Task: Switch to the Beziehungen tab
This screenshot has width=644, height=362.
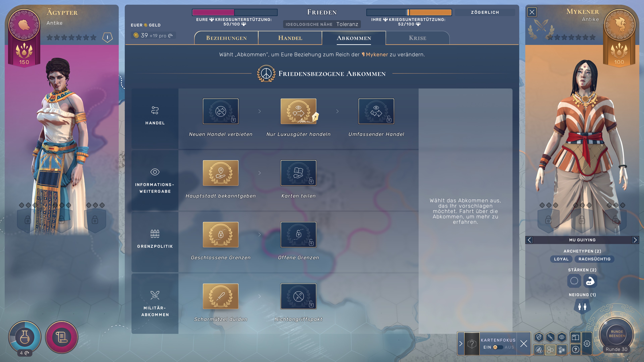Action: click(x=226, y=38)
